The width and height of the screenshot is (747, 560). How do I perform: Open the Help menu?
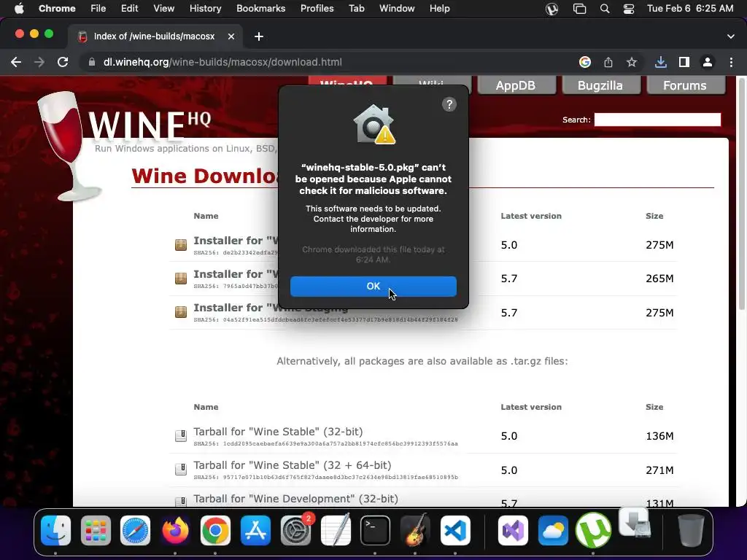pos(439,8)
